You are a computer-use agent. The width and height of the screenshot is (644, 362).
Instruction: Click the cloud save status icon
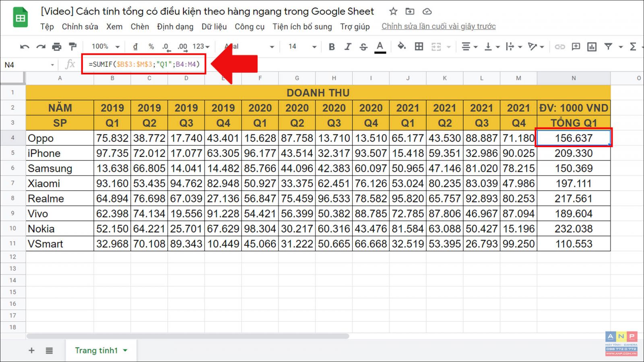coord(427,11)
